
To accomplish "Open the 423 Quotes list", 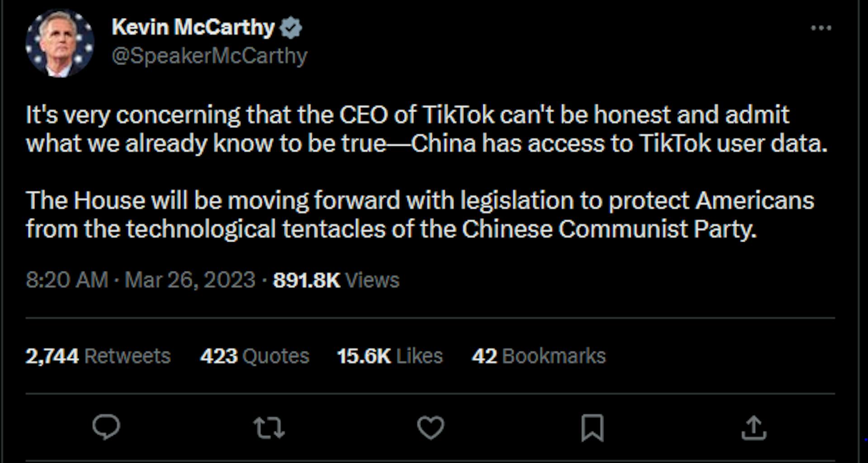I will tap(255, 356).
